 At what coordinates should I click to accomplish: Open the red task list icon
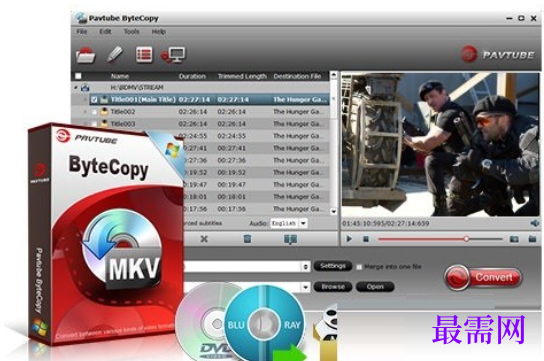(144, 55)
